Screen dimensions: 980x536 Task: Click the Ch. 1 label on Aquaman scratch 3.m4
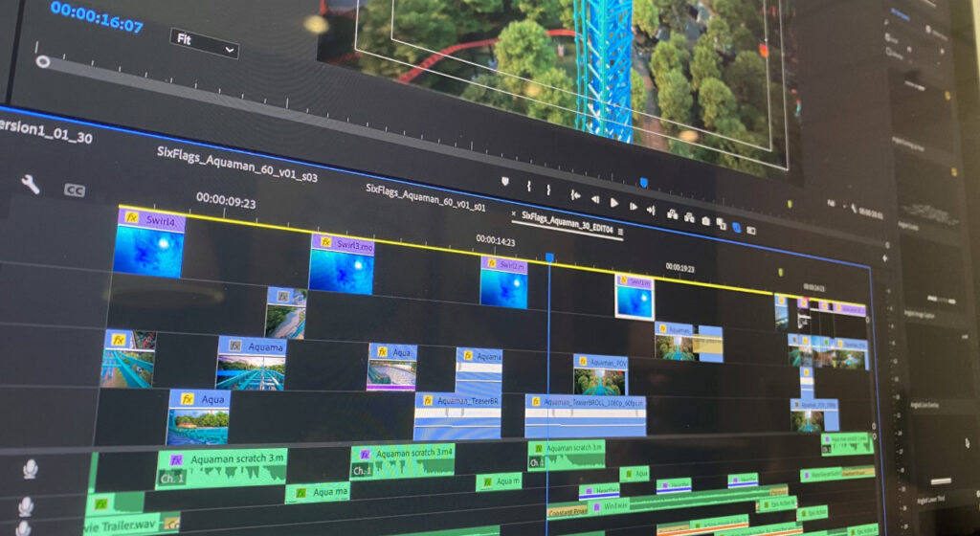(x=361, y=470)
